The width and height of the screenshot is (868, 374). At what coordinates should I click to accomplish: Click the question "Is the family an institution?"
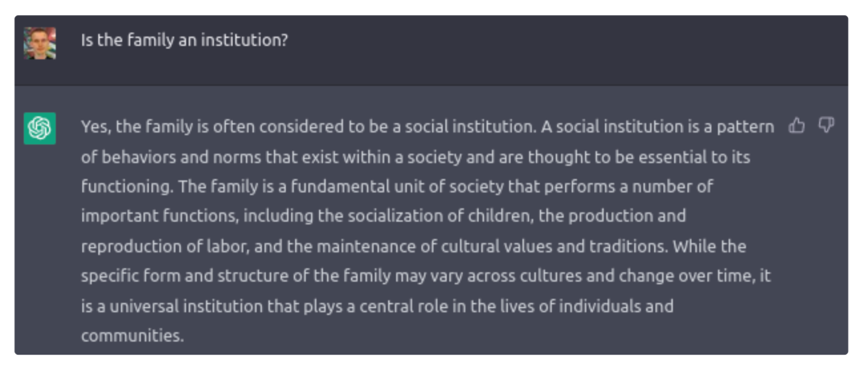tap(184, 40)
